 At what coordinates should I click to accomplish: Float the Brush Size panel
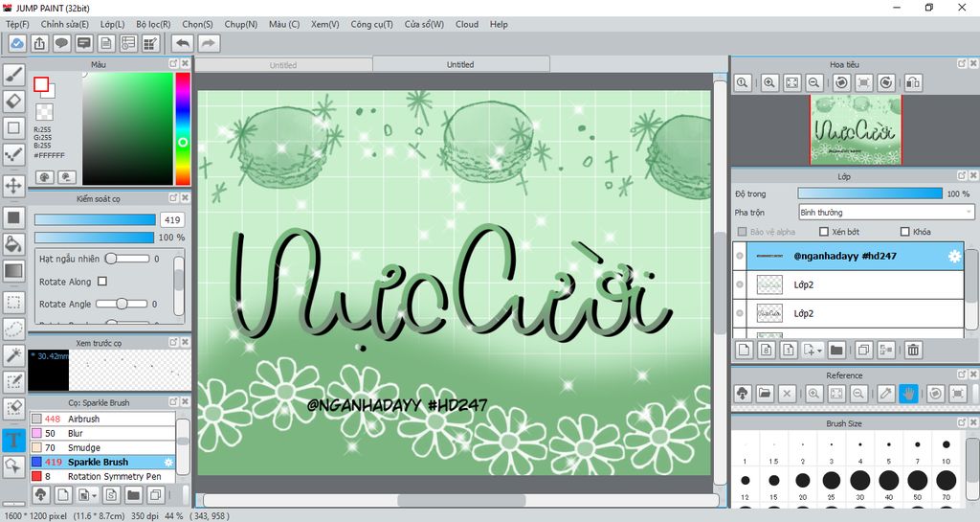(x=961, y=422)
